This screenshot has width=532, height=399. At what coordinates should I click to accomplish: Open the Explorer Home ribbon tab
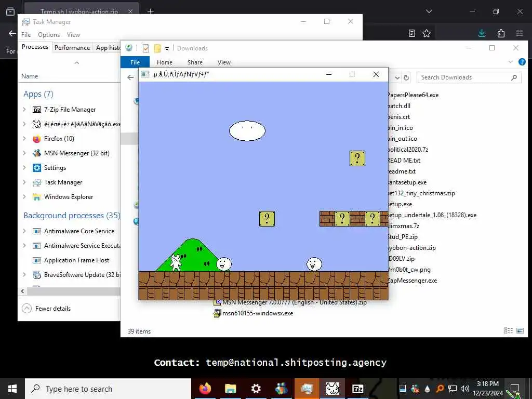tap(165, 62)
